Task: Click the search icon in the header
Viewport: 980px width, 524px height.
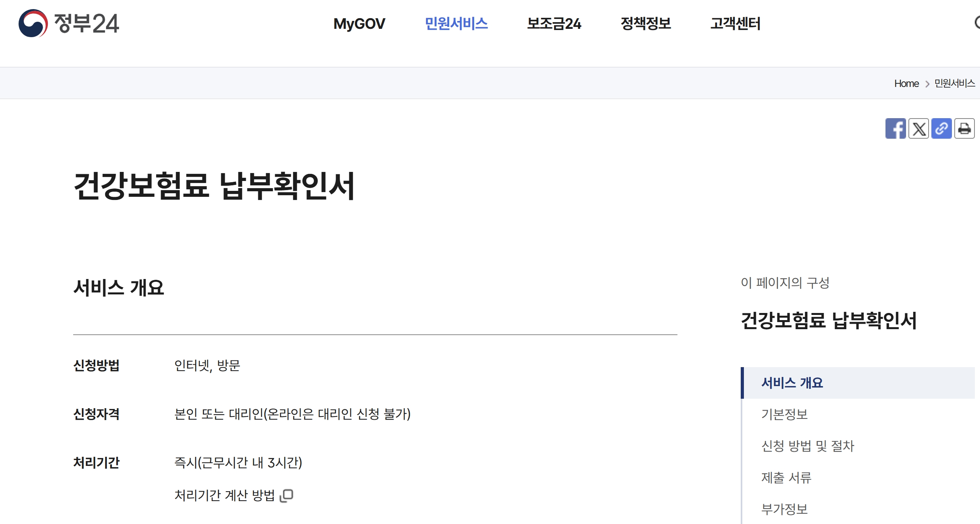Action: click(x=977, y=23)
